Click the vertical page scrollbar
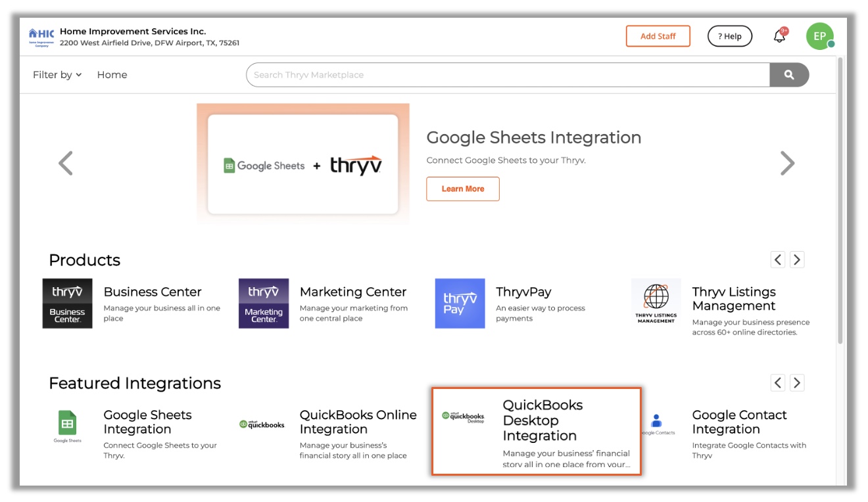868x502 pixels. pyautogui.click(x=840, y=200)
